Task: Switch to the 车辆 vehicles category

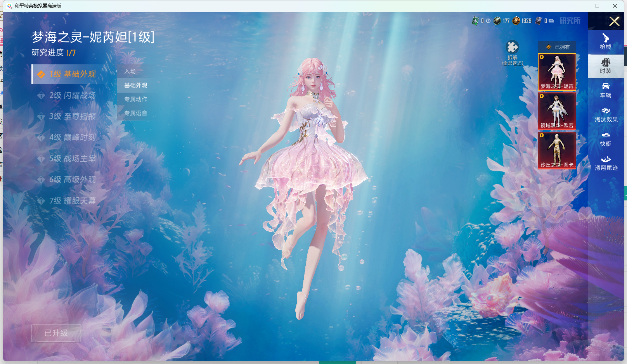Action: pos(605,90)
